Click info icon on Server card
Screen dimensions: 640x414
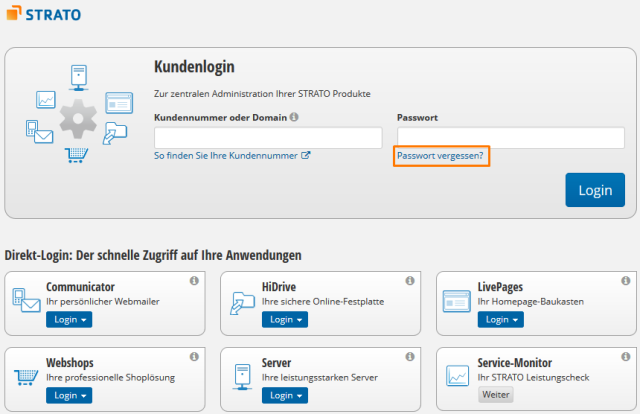[x=410, y=356]
